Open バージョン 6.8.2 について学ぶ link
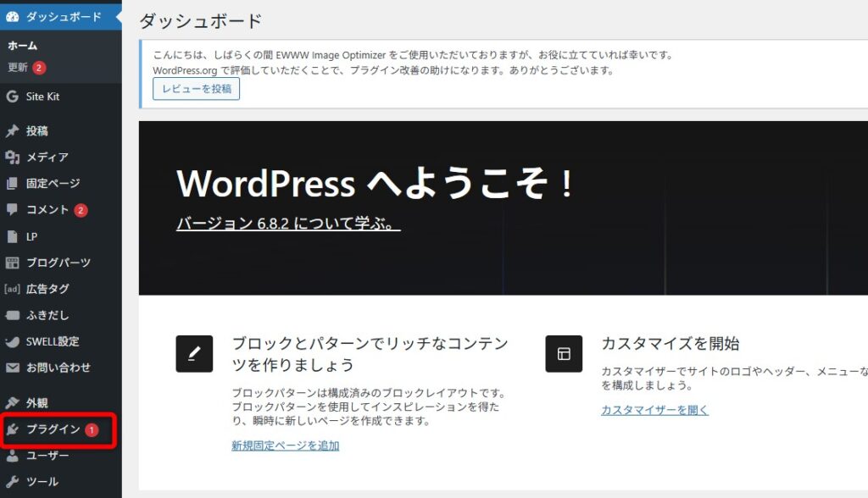The image size is (868, 498). pyautogui.click(x=288, y=224)
